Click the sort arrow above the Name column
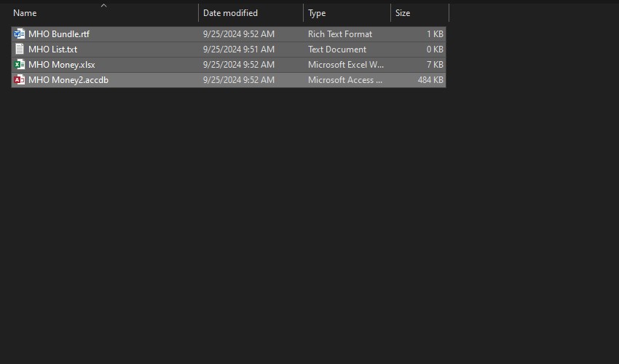The width and height of the screenshot is (619, 364). (x=103, y=6)
